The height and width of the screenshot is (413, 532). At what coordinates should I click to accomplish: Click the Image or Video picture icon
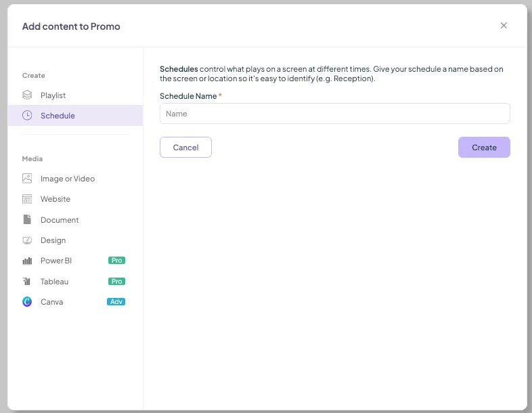pos(27,179)
